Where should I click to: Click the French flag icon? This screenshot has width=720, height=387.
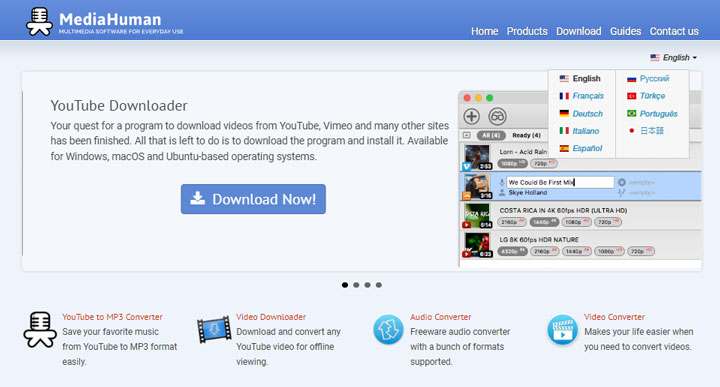coord(564,96)
